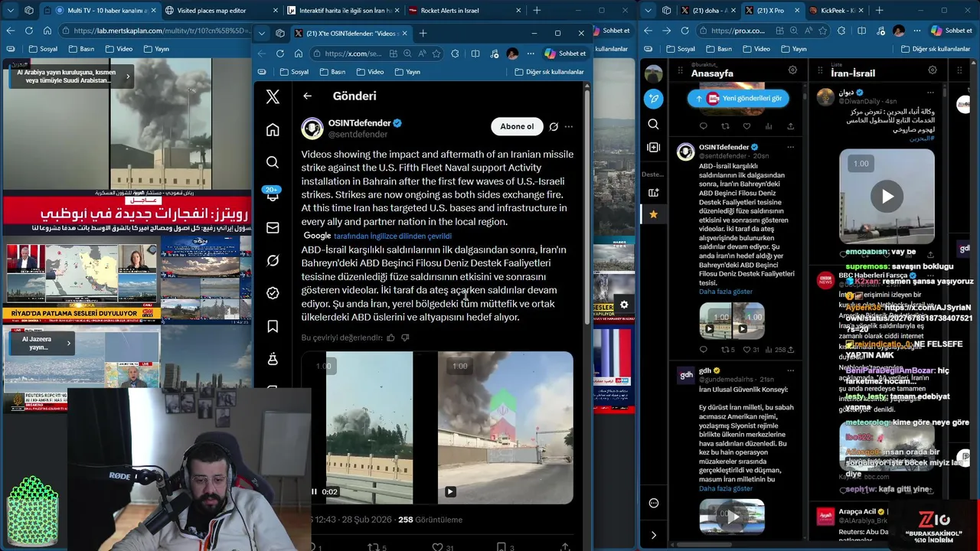The image size is (980, 551).
Task: Expand Al Arabiya channel panel chevron
Action: point(128,77)
